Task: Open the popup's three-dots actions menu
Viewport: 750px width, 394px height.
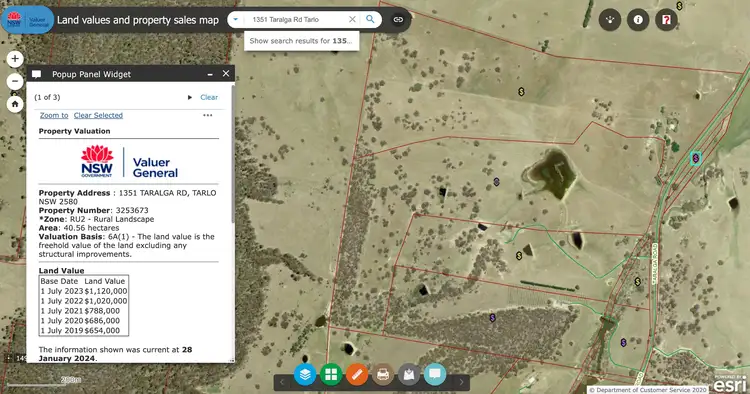Action: (x=208, y=115)
